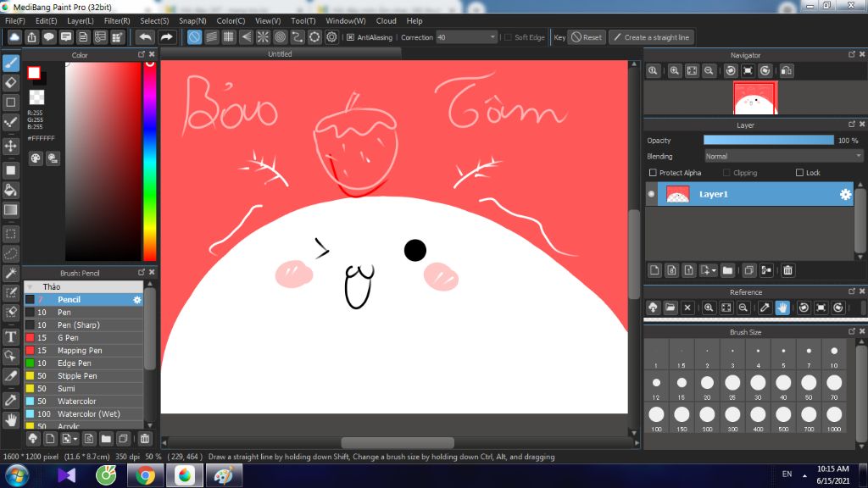This screenshot has width=868, height=488.
Task: Pick brush size 30 preset
Action: pyautogui.click(x=758, y=385)
